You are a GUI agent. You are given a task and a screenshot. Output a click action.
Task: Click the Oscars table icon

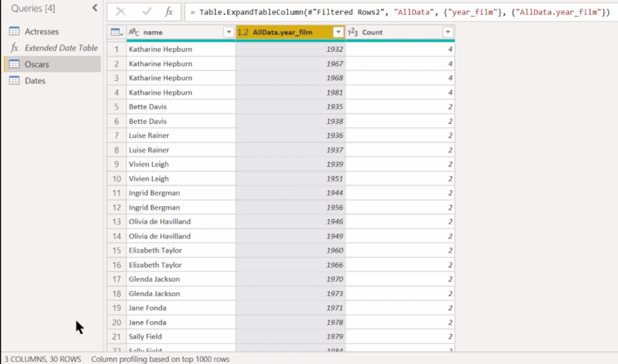(x=14, y=64)
